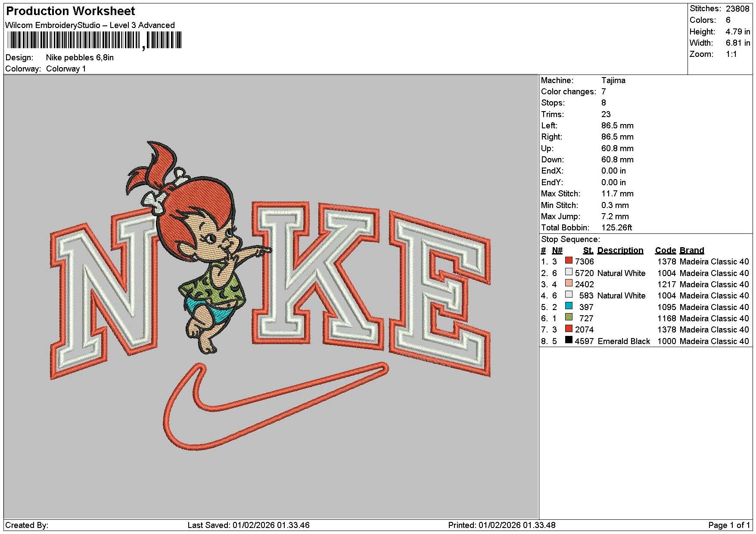Select the Left label in the measurements
This screenshot has height=534, width=756.
(549, 126)
